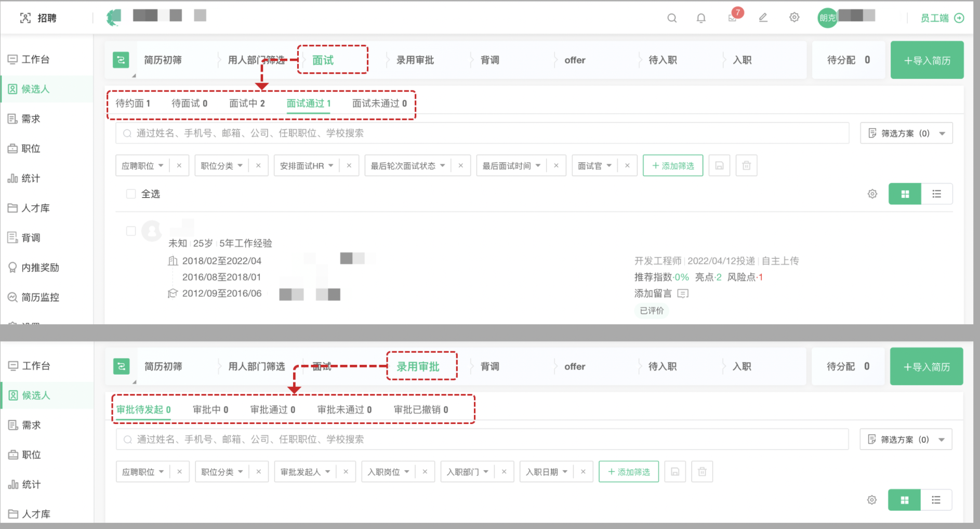Image resolution: width=980 pixels, height=529 pixels.
Task: Switch to grid view in lower panel
Action: (x=904, y=500)
